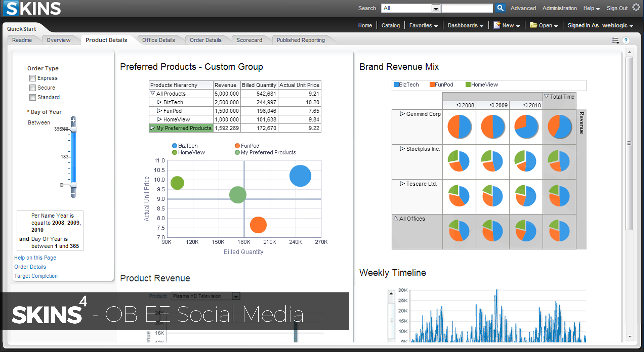The image size is (644, 352).
Task: Switch to the Overview tab
Action: click(x=59, y=40)
